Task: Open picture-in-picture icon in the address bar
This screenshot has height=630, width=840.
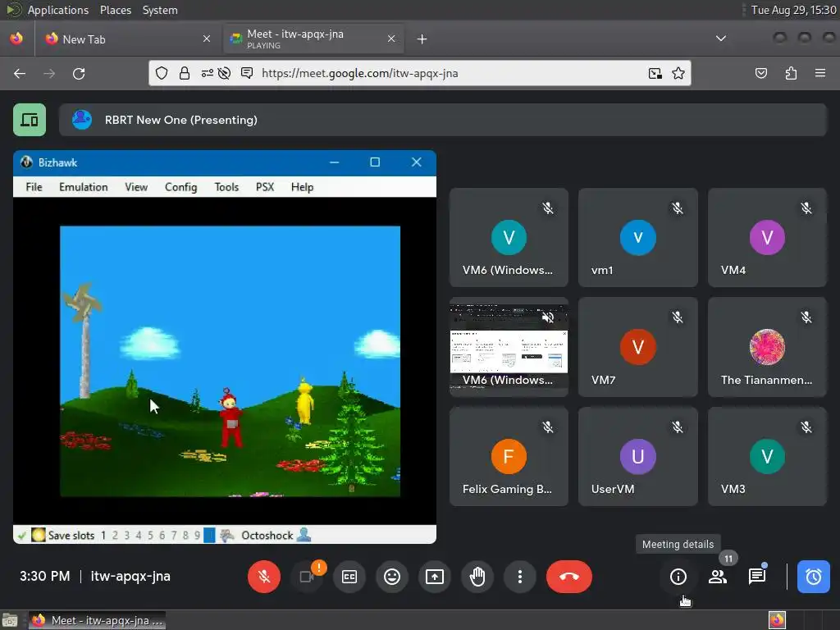Action: [655, 73]
